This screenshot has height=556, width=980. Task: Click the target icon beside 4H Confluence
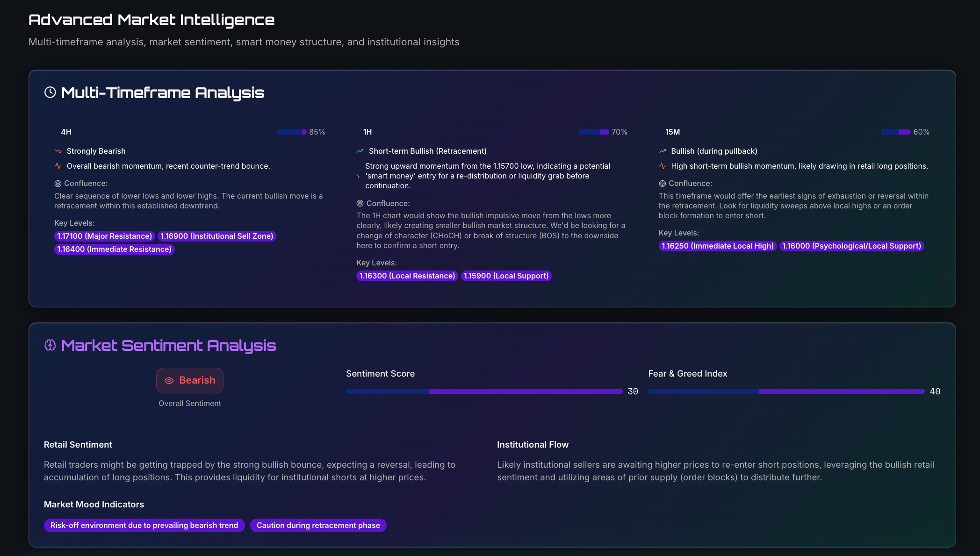pos(58,184)
